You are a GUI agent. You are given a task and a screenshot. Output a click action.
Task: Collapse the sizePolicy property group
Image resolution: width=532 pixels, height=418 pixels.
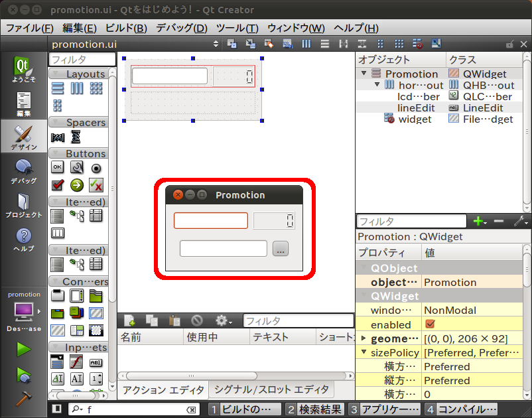[364, 353]
